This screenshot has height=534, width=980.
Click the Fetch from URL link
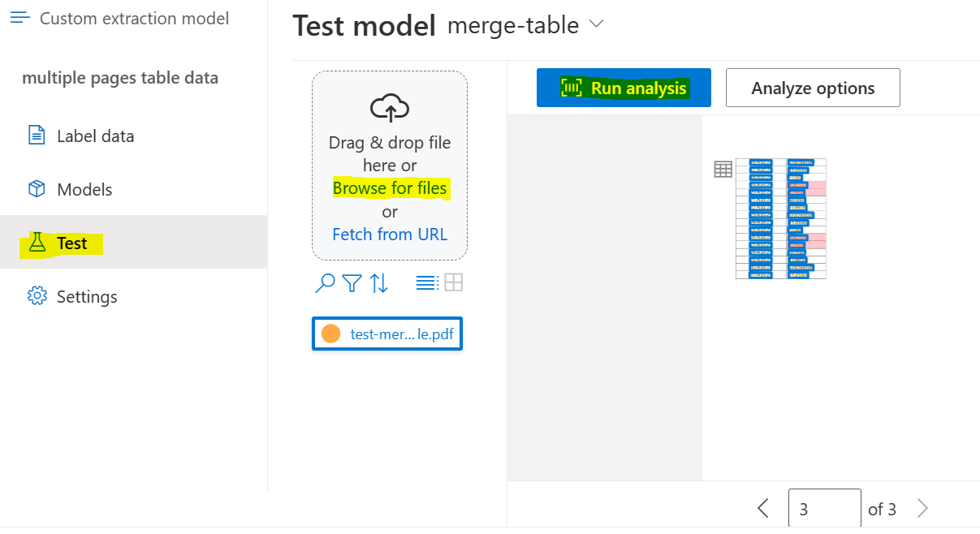[x=390, y=234]
